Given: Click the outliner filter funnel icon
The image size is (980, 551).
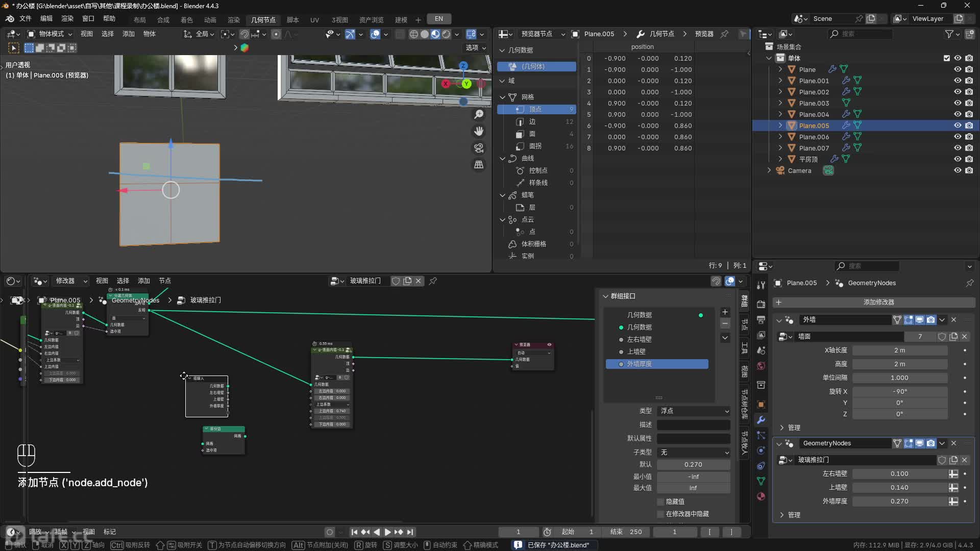Looking at the screenshot, I should [949, 34].
